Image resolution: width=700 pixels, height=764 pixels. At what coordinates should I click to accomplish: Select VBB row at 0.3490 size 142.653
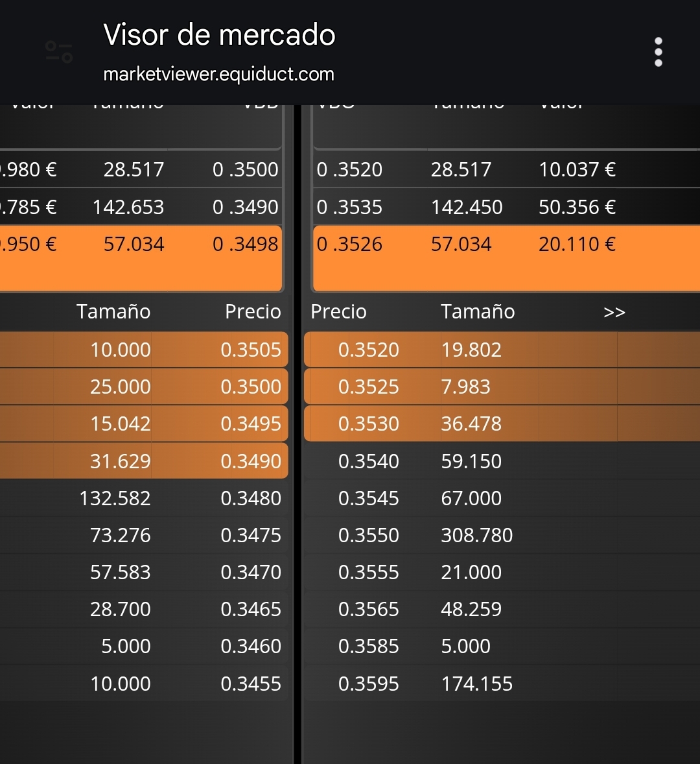[x=141, y=207]
